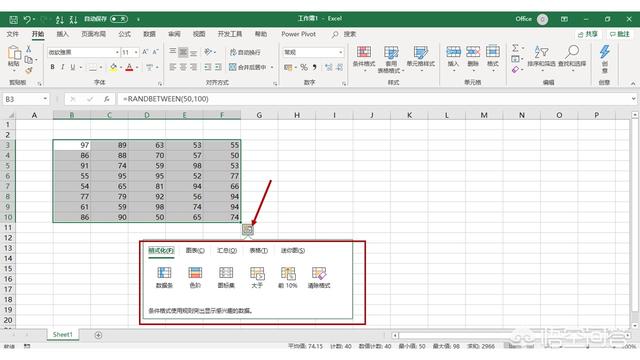Open Format as Table dropdown

(391, 59)
